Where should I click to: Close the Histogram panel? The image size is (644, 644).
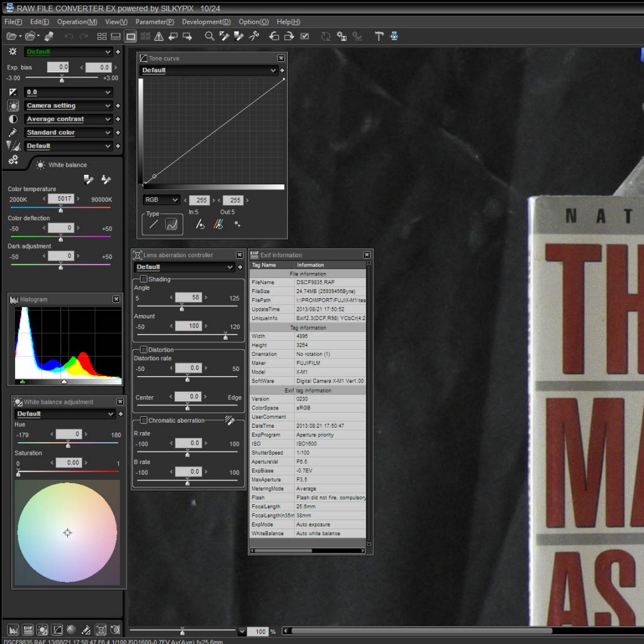(116, 299)
